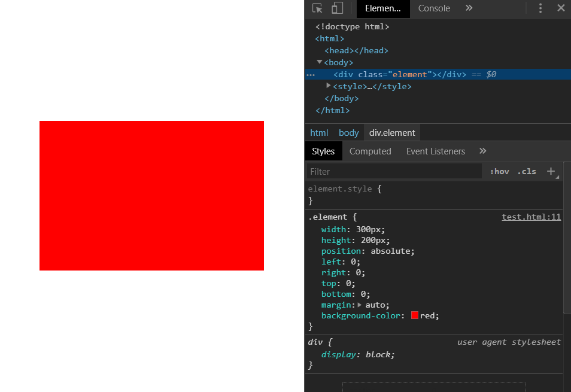571x392 pixels.
Task: Click the styles pane vertical scrollbar
Action: coord(567,238)
